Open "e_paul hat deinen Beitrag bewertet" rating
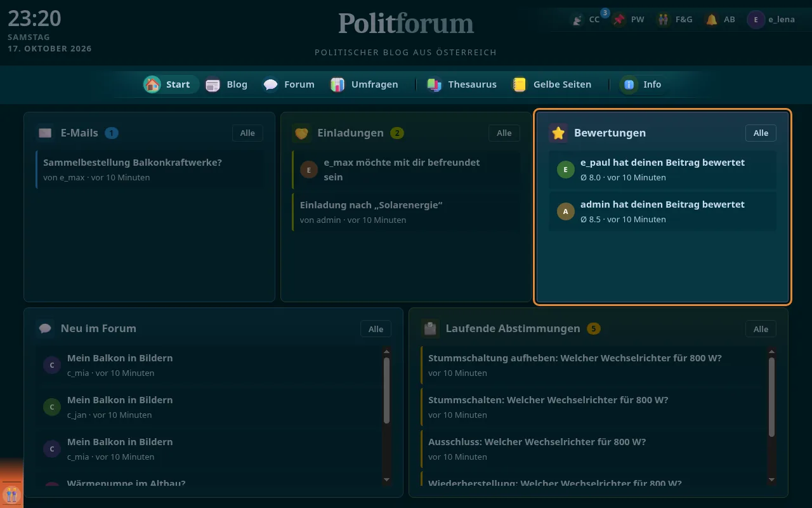 pyautogui.click(x=662, y=170)
